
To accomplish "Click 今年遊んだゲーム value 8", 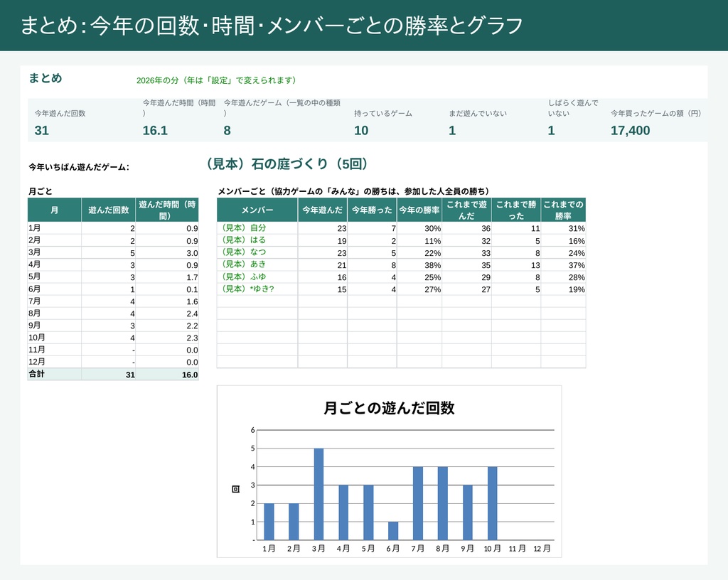I will (x=227, y=130).
